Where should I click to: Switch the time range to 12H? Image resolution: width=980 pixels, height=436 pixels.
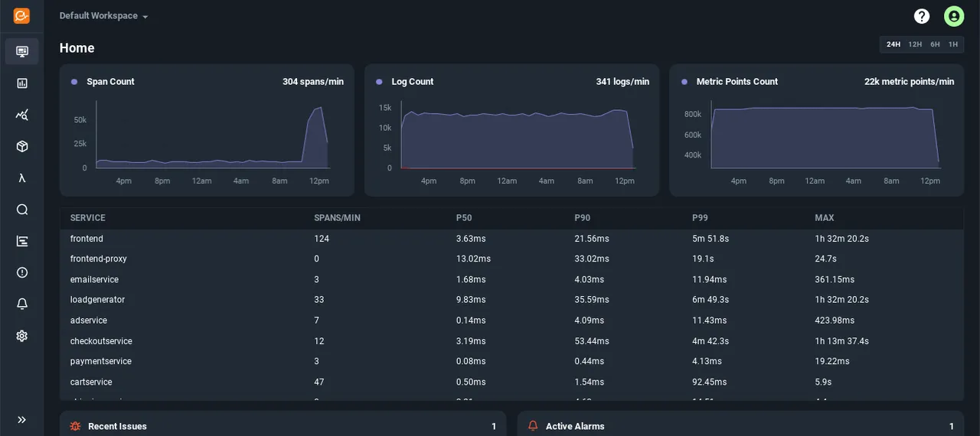(915, 44)
